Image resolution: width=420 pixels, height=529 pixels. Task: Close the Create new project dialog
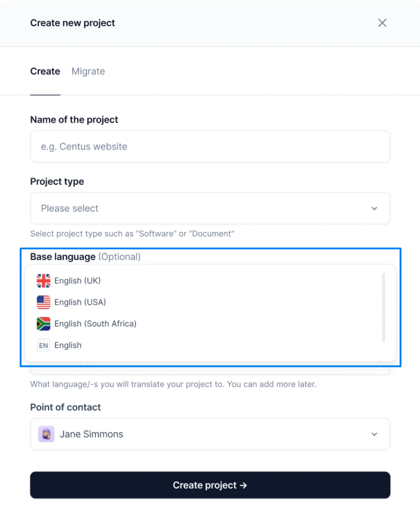click(382, 23)
